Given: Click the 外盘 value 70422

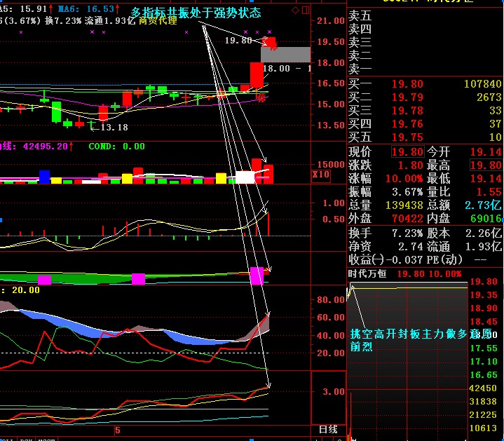Looking at the screenshot, I should [x=407, y=219].
